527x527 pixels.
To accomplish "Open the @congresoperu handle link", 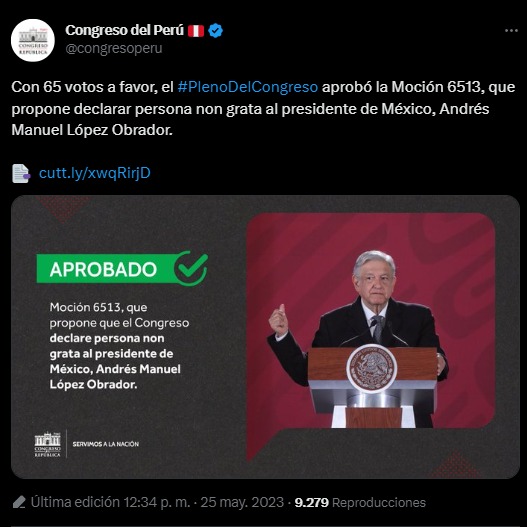I will click(114, 48).
